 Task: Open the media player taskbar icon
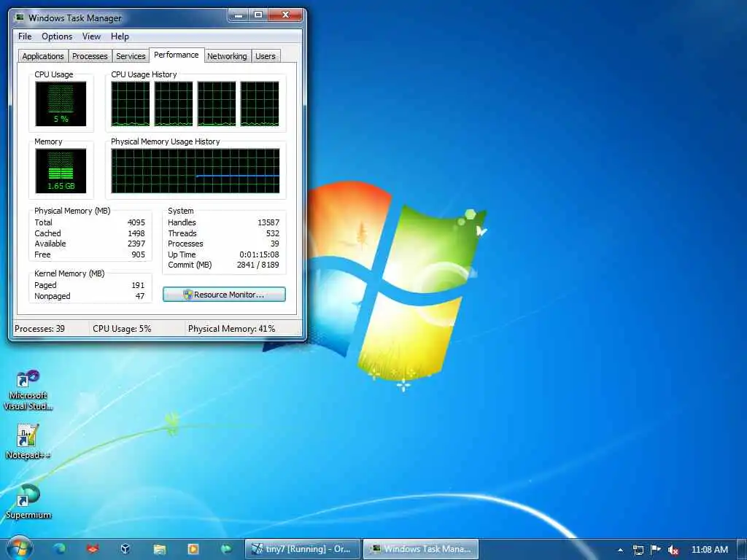pos(193,549)
